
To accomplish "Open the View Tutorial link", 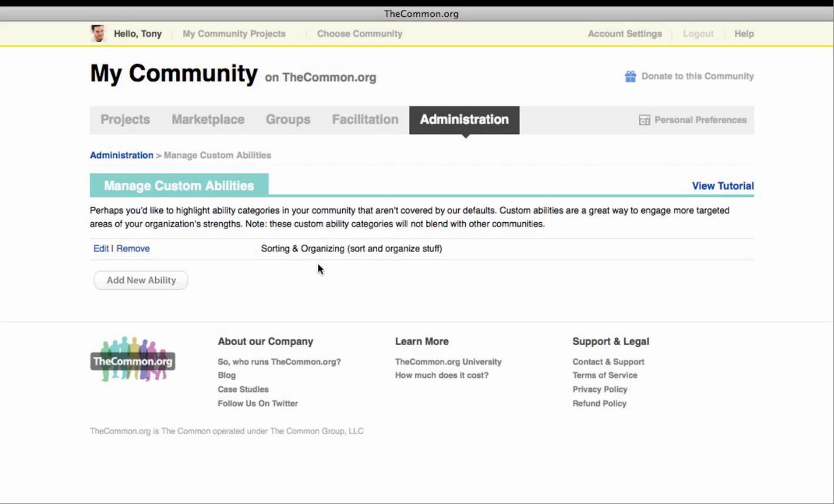I will 722,186.
